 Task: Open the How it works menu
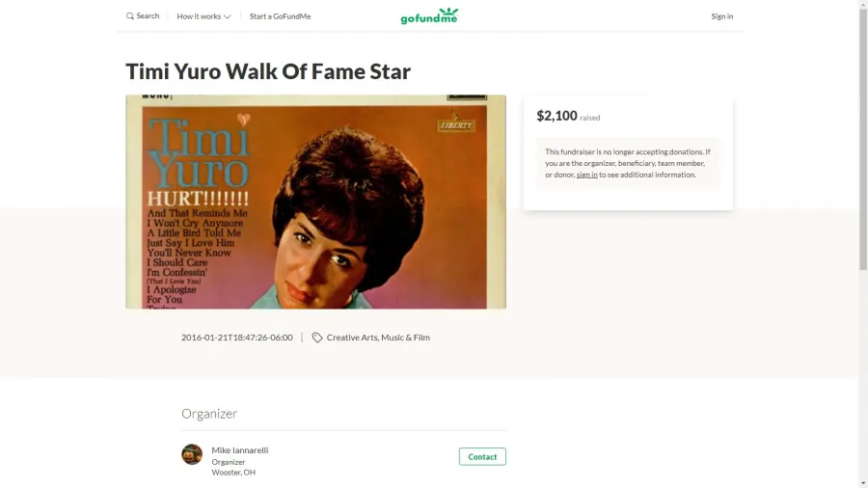point(203,16)
